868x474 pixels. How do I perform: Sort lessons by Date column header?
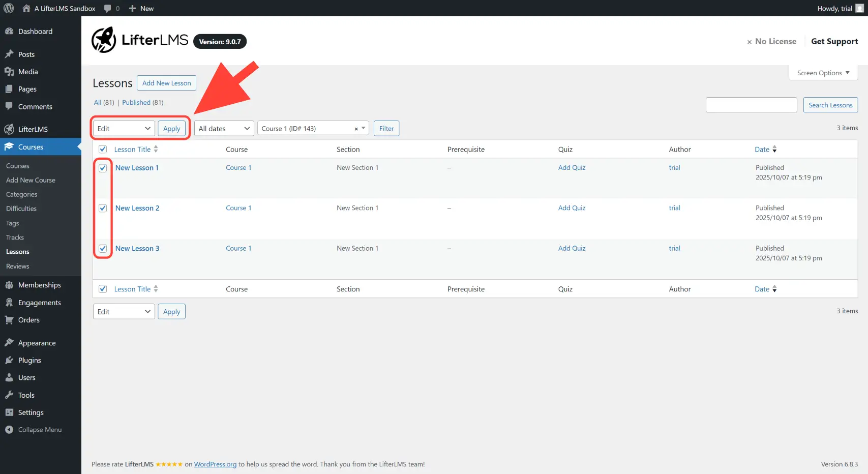point(762,149)
